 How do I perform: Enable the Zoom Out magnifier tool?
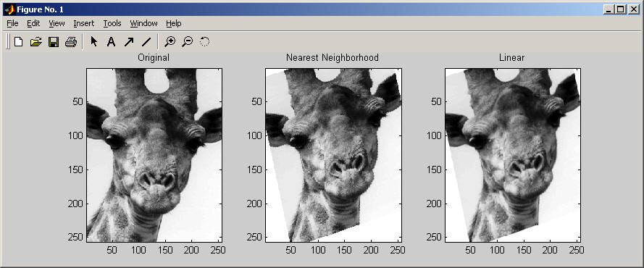tap(188, 41)
